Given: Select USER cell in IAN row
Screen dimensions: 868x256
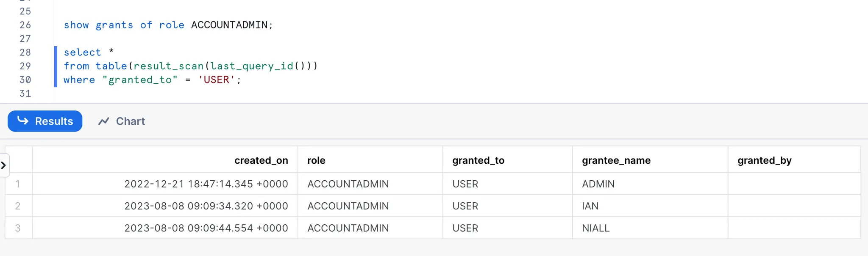Looking at the screenshot, I should (507, 206).
